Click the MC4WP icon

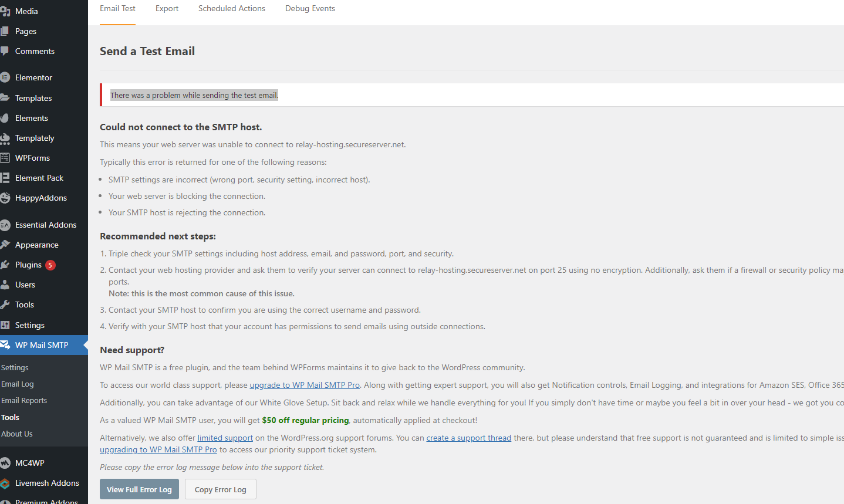tap(5, 463)
